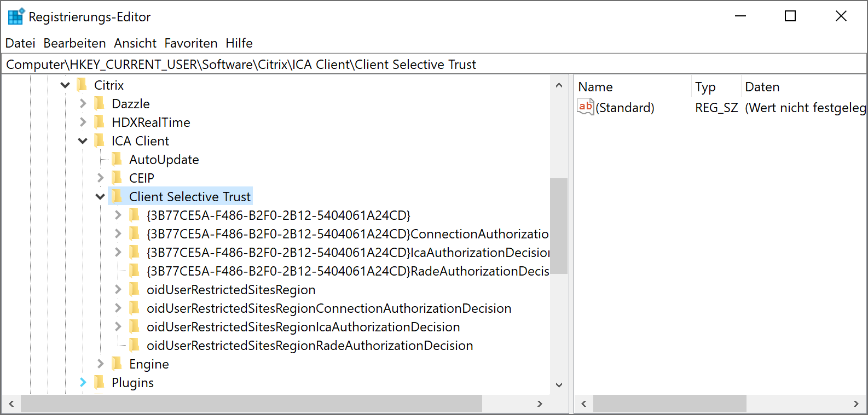Screen dimensions: 868x415
Task: Click folder icon of oidUserRestrictedSitesRegionConnectionAuthorizationDecision
Action: pyautogui.click(x=134, y=308)
